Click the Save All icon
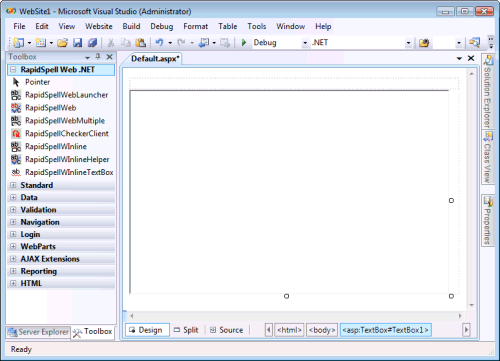The height and width of the screenshot is (361, 500). click(92, 43)
